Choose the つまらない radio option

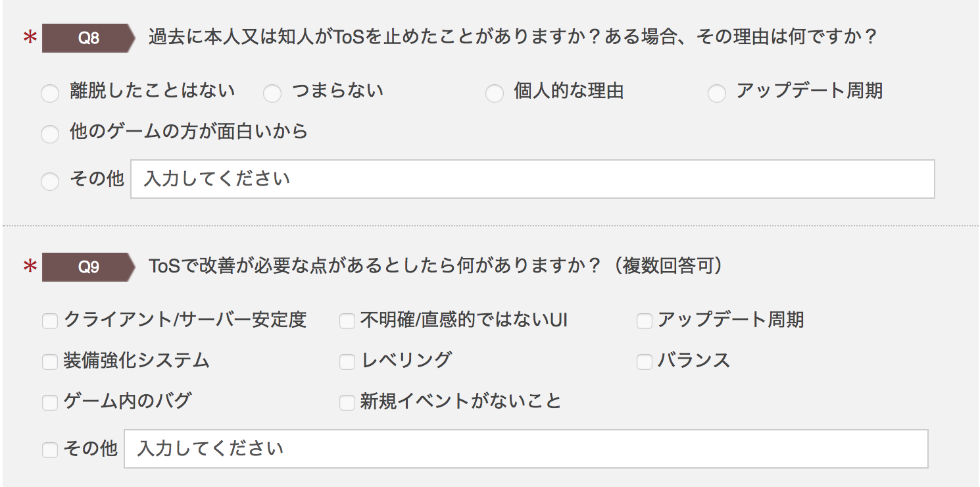[x=272, y=93]
